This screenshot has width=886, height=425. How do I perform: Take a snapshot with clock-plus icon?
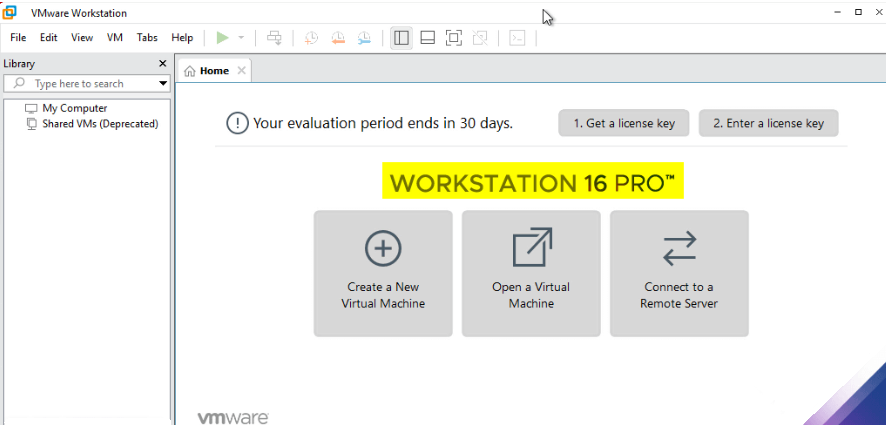click(x=311, y=38)
